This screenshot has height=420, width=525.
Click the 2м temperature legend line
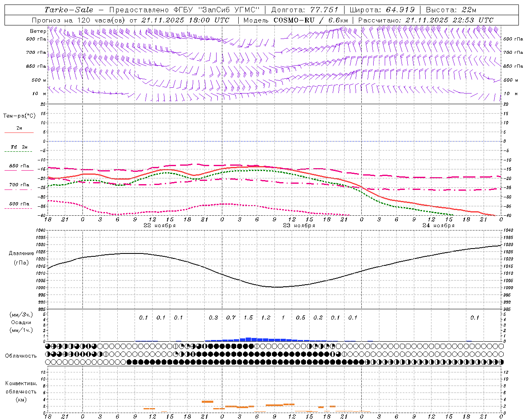coord(19,130)
